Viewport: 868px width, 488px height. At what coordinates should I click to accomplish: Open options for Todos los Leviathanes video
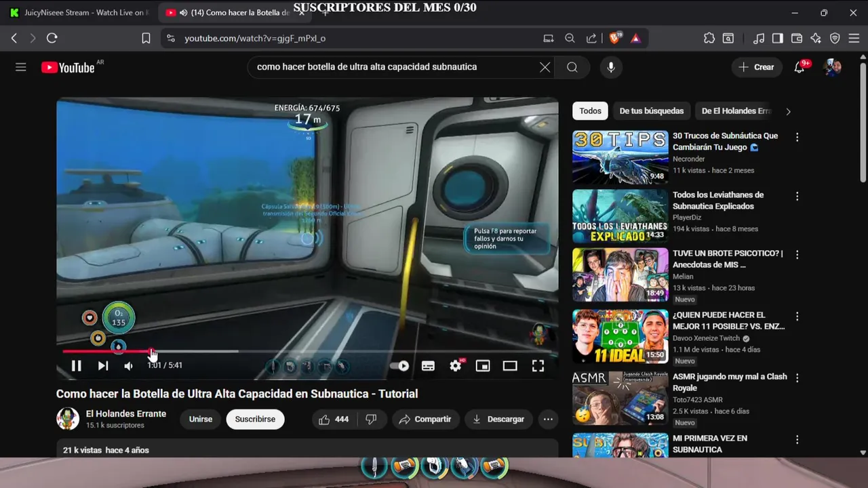797,197
